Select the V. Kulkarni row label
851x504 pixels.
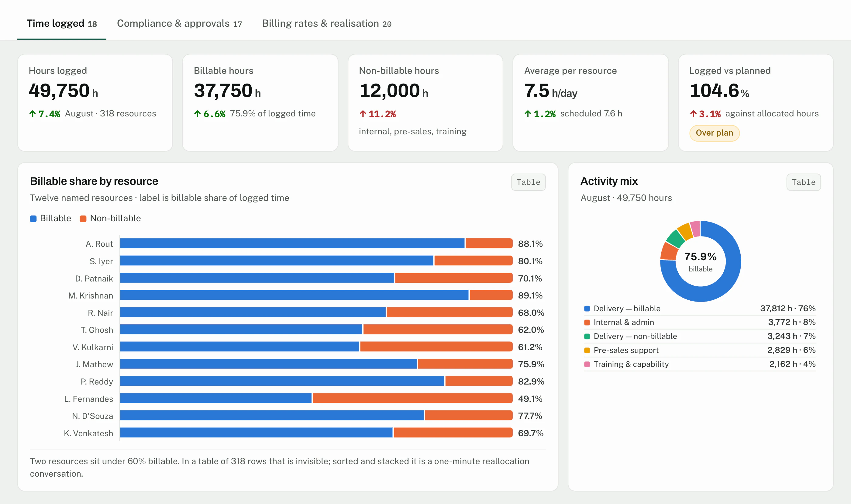(x=93, y=347)
